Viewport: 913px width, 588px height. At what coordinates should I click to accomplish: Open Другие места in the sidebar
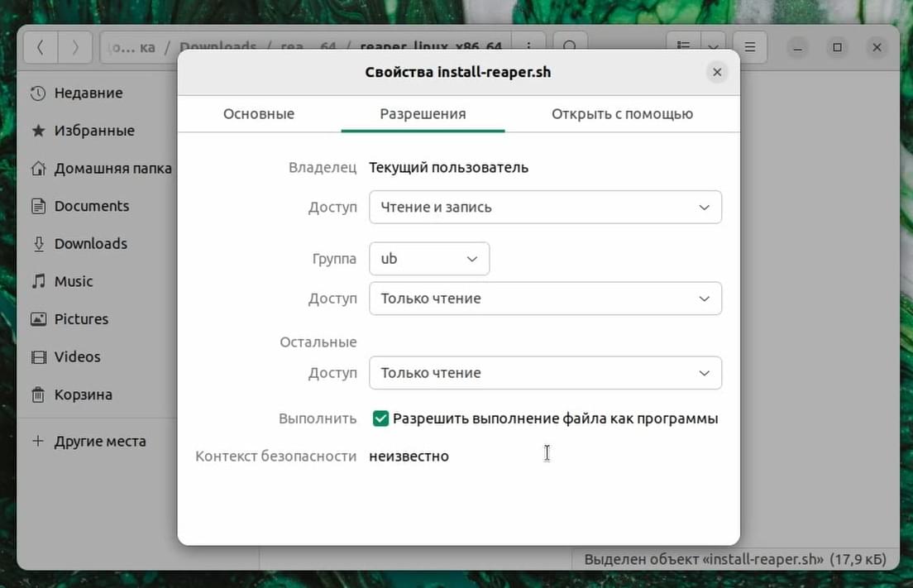100,442
